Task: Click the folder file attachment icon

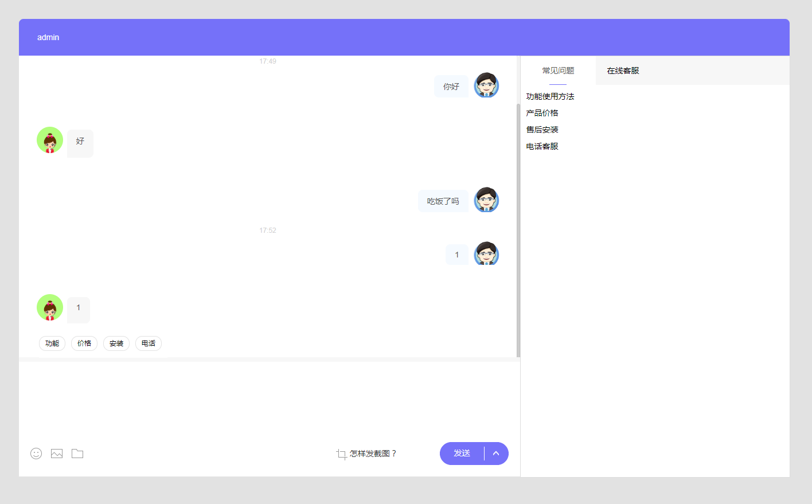Action: (77, 454)
